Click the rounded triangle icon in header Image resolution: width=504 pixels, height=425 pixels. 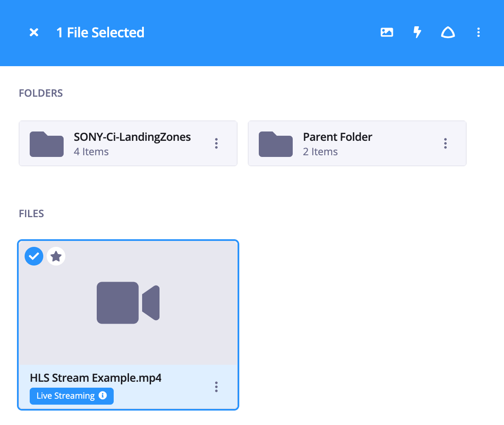tap(448, 32)
